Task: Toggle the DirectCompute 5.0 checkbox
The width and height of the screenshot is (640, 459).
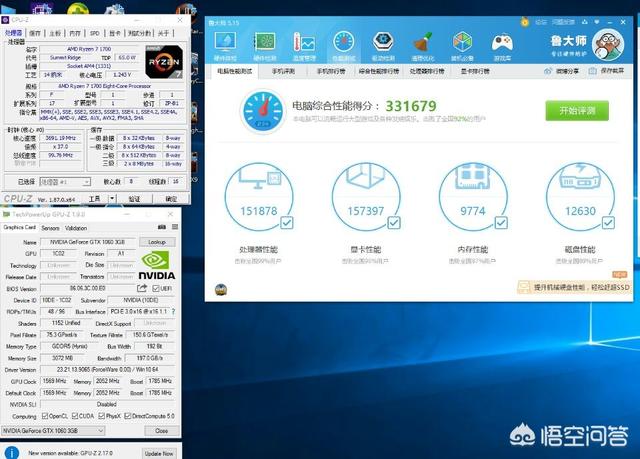Action: pyautogui.click(x=128, y=416)
